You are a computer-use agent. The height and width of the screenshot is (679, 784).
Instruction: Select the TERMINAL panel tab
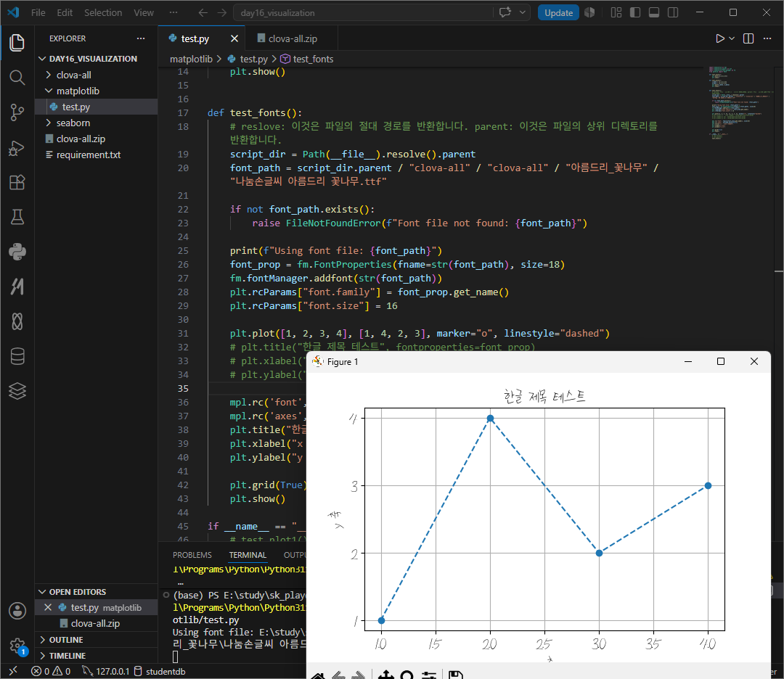pos(248,555)
